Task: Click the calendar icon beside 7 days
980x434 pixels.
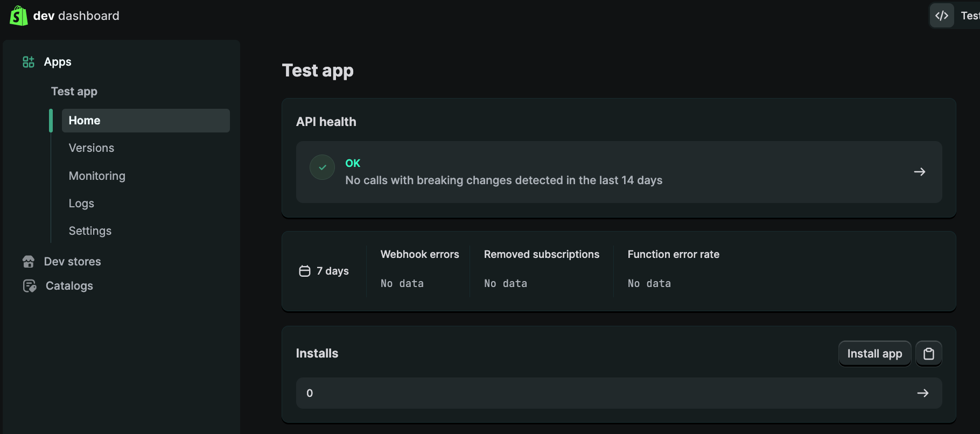Action: tap(305, 271)
